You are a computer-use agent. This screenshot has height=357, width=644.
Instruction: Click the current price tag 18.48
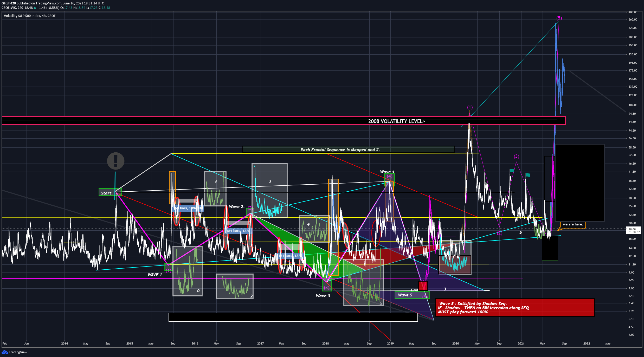[633, 230]
